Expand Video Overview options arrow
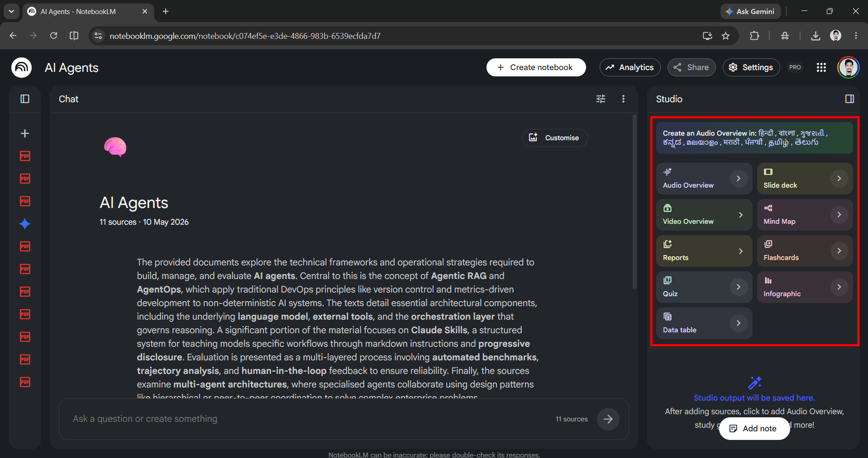868x458 pixels. (x=741, y=215)
